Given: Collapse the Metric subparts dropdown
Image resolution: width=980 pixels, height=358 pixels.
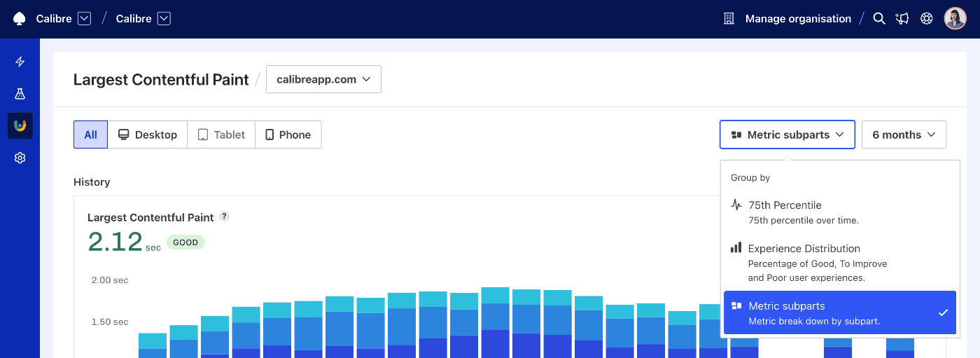Looking at the screenshot, I should [x=787, y=135].
